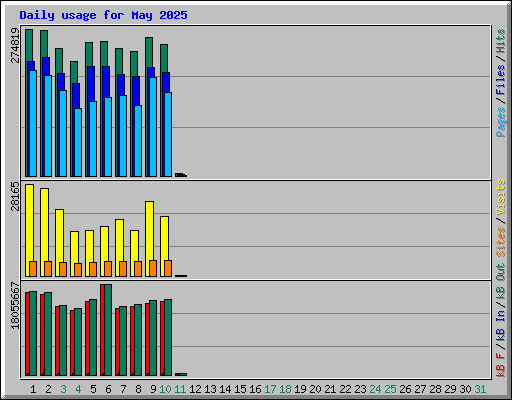
Task: Select the yellow Visits legend label
Action: tap(500, 197)
